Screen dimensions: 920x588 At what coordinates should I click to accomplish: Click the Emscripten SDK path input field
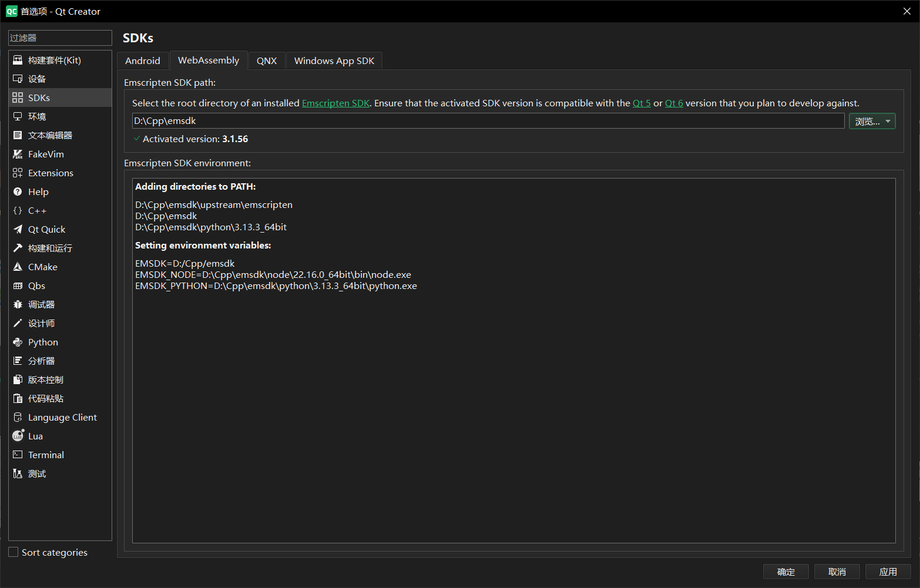[488, 121]
